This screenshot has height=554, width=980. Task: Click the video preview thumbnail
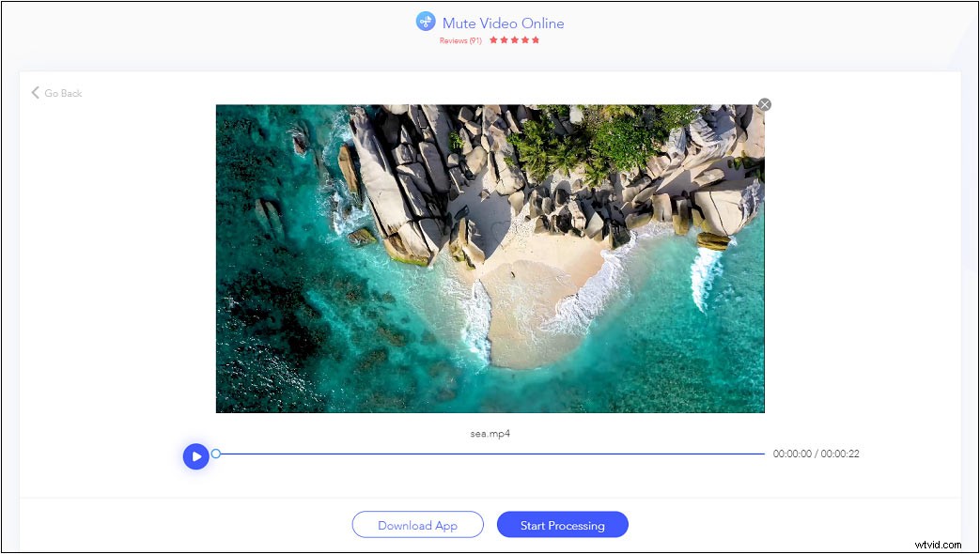490,258
